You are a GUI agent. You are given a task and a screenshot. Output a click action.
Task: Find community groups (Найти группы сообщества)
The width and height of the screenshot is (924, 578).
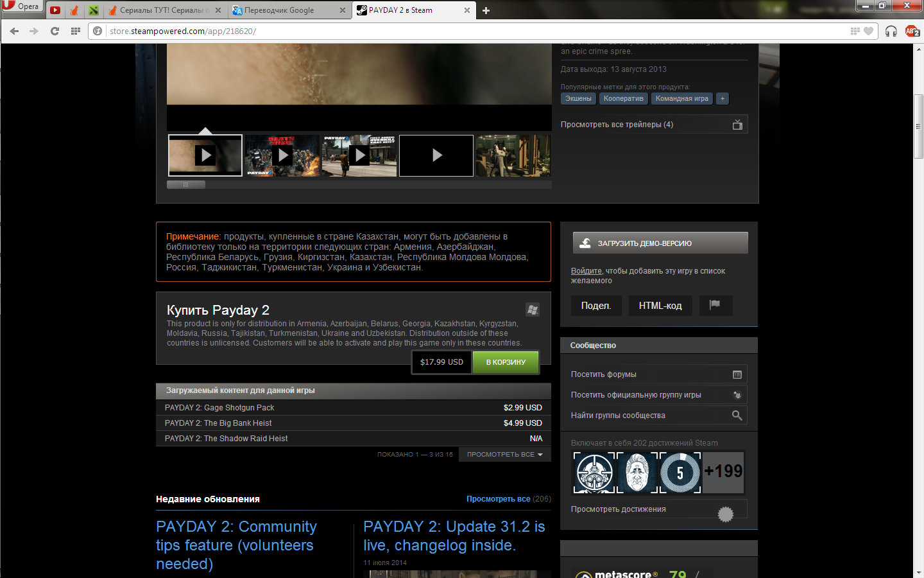click(659, 416)
